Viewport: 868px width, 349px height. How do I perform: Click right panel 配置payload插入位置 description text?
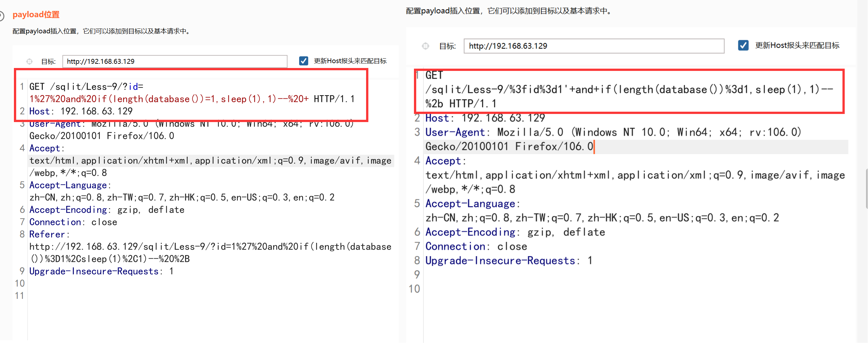click(509, 11)
